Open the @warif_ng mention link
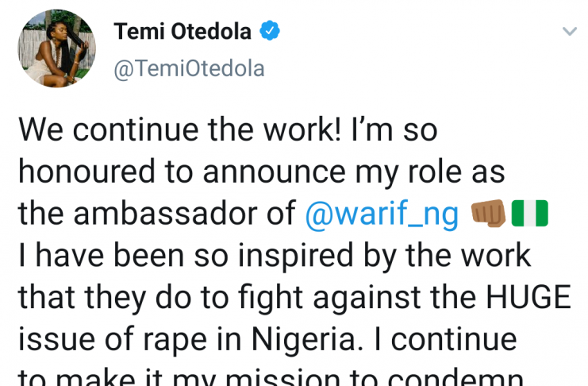The height and width of the screenshot is (386, 588). coord(382,214)
